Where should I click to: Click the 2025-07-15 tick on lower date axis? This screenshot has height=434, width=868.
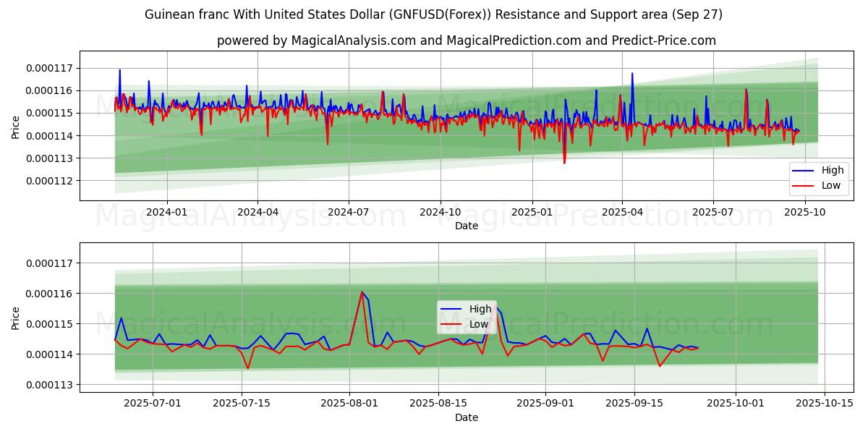point(242,404)
